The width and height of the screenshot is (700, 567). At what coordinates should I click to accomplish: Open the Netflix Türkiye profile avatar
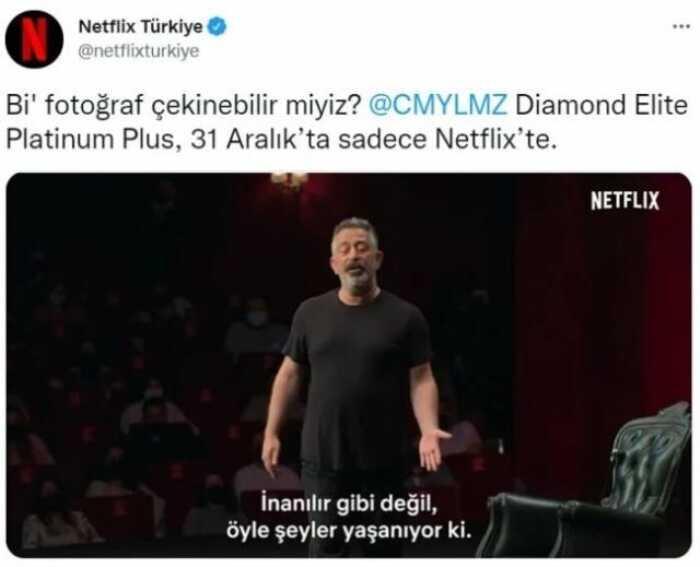click(x=34, y=39)
